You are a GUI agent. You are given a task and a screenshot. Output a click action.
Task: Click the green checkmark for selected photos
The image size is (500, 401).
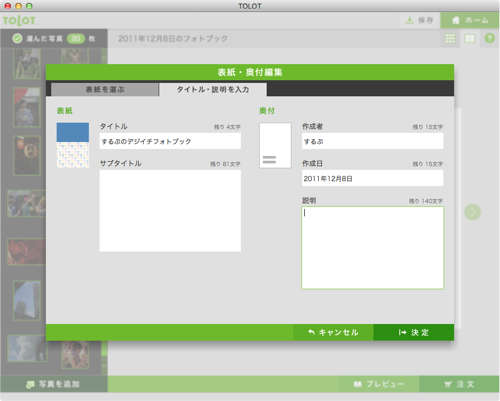tap(17, 39)
